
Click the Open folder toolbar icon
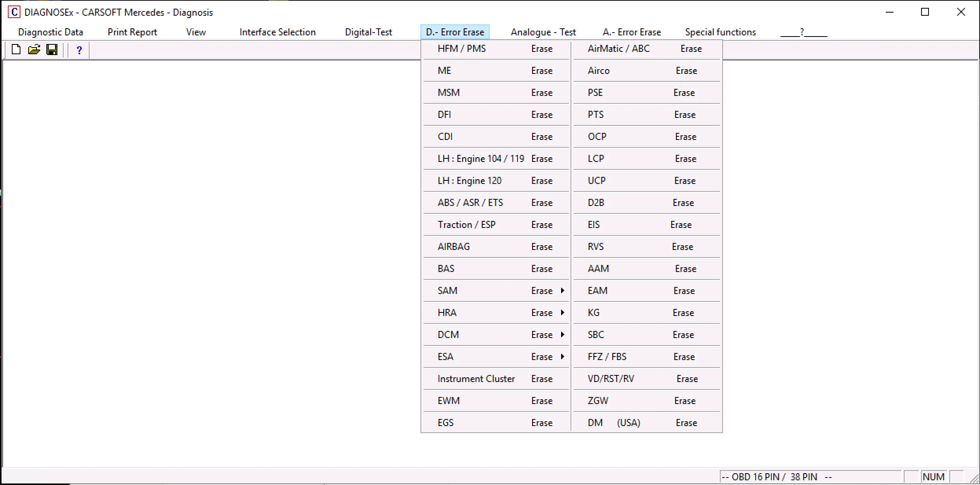34,50
